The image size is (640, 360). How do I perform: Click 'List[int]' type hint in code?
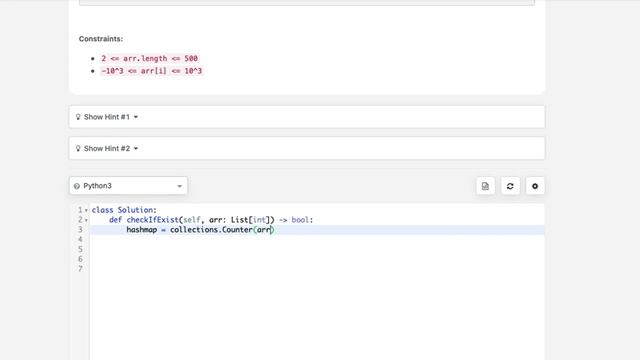point(251,220)
